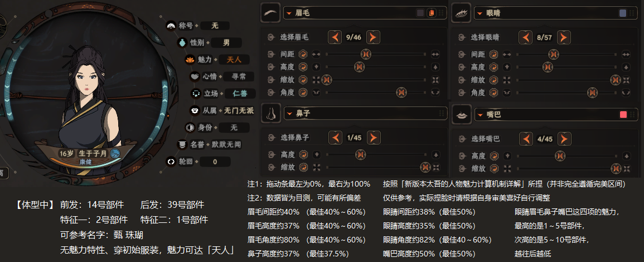Open the red lip color swatch
This screenshot has width=644, height=262.
(623, 115)
